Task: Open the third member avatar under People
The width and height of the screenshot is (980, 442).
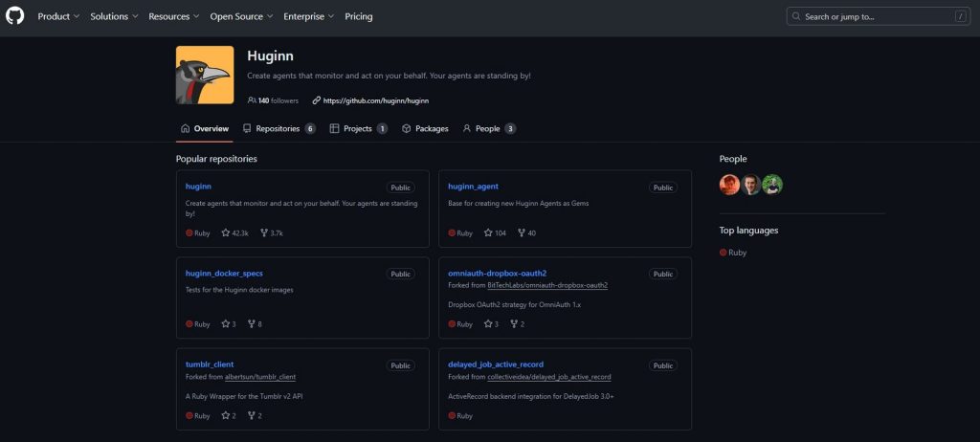Action: click(772, 185)
